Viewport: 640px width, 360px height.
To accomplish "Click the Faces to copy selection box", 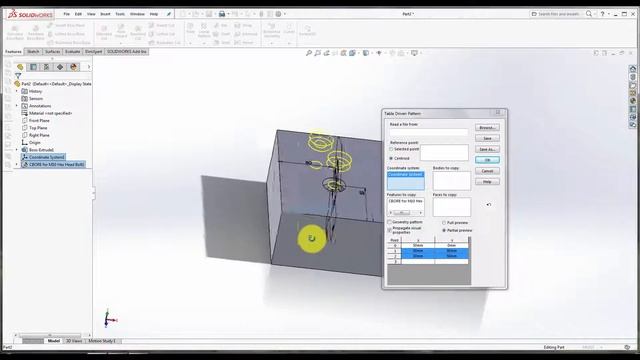I will click(x=451, y=207).
